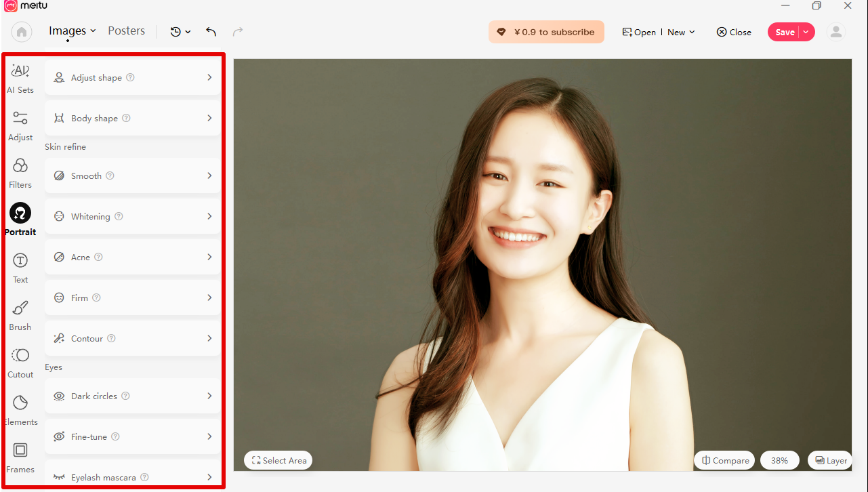The image size is (868, 492).
Task: Switch to the Posters tab
Action: (127, 31)
